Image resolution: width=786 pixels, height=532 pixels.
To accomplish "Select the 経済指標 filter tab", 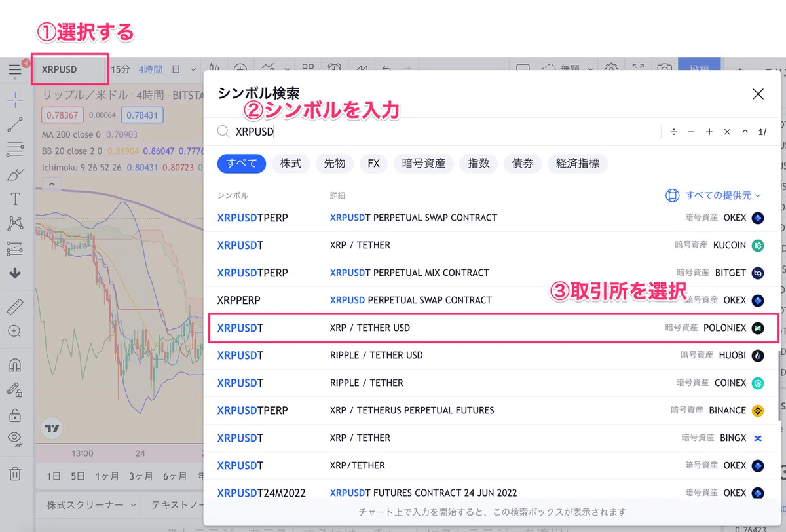I will tap(578, 163).
